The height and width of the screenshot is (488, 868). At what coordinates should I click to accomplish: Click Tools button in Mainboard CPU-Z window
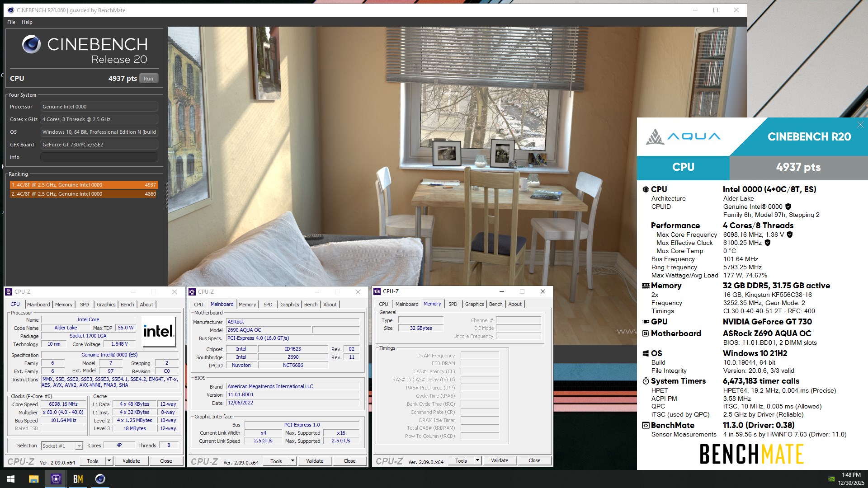tap(276, 461)
